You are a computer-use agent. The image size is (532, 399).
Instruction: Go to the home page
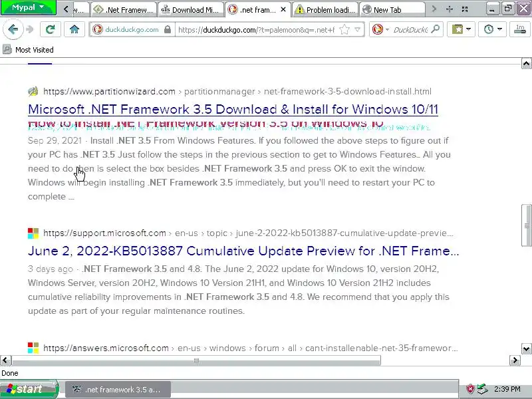tap(74, 29)
